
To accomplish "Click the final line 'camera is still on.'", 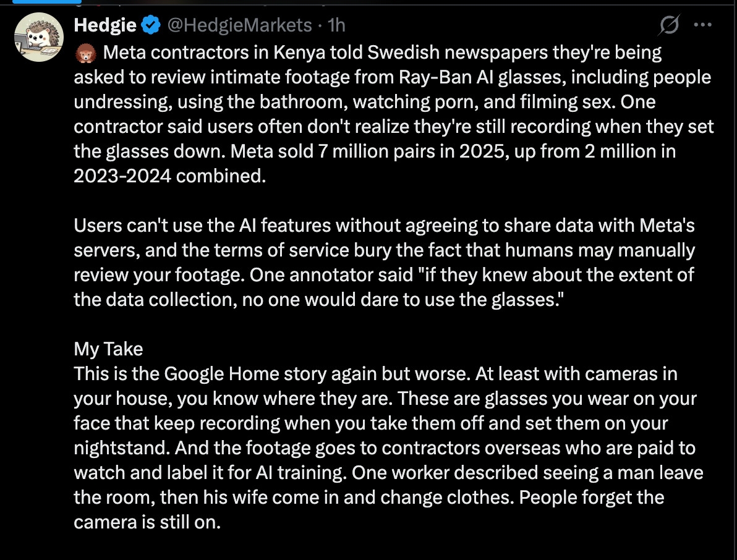I will tap(147, 522).
